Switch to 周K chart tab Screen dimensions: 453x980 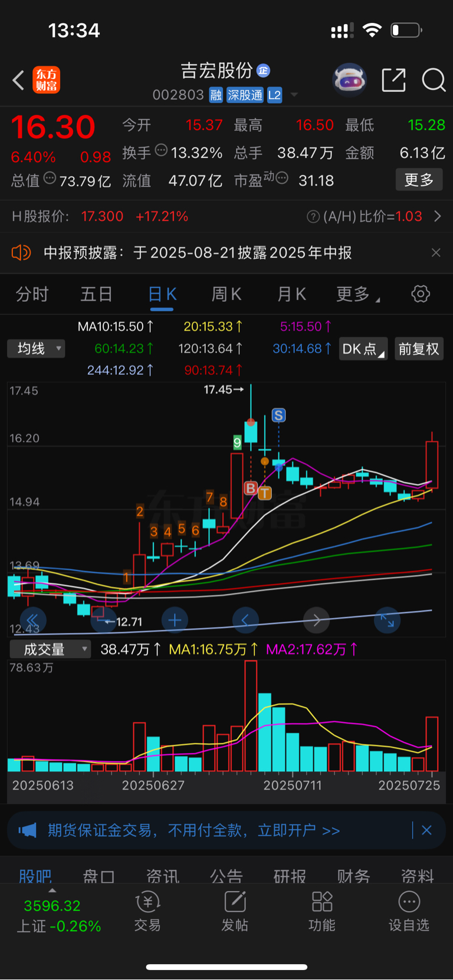[x=226, y=294]
